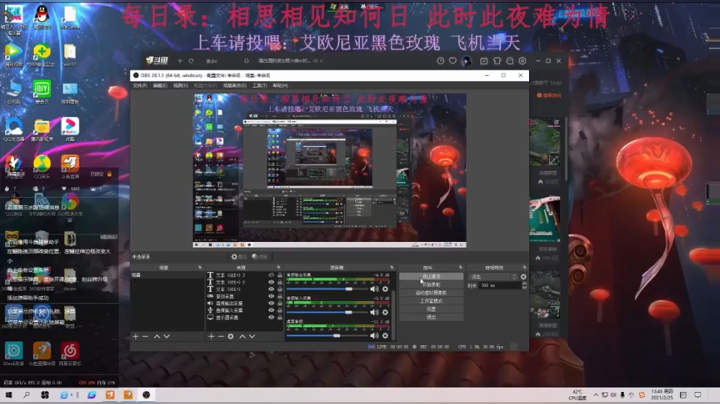Mute the second mixer channel speaker icon
Viewport: 720px width, 404px height.
(374, 312)
